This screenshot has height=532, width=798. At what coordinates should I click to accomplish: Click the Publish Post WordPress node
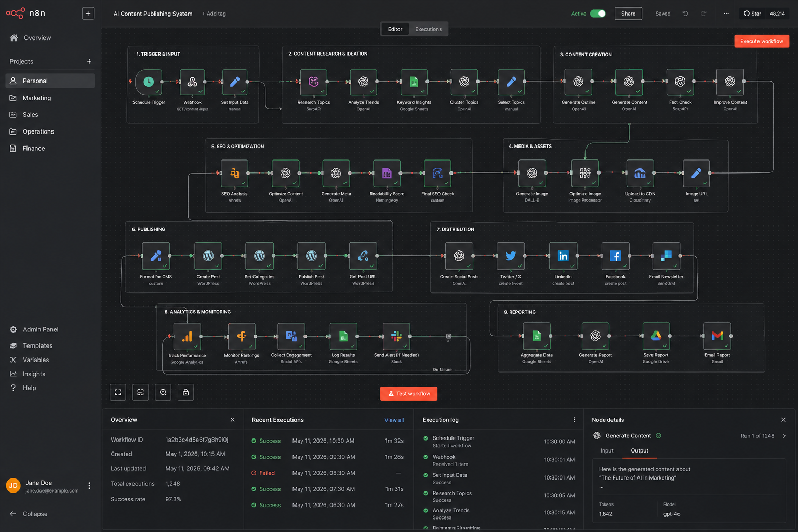tap(311, 256)
